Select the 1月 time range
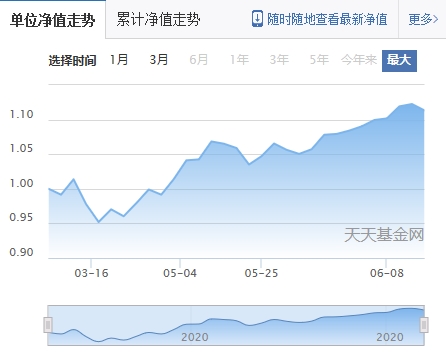 (x=119, y=60)
